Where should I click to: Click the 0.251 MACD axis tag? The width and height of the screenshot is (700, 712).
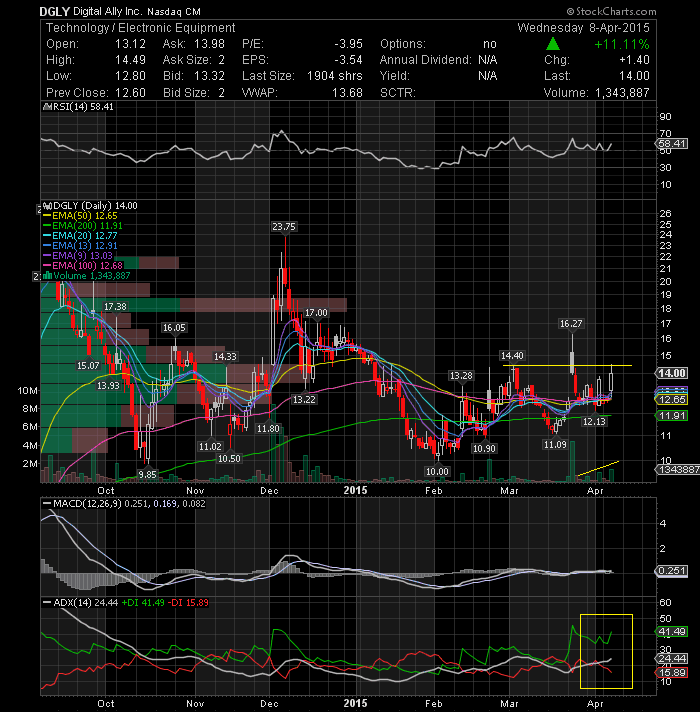[672, 571]
